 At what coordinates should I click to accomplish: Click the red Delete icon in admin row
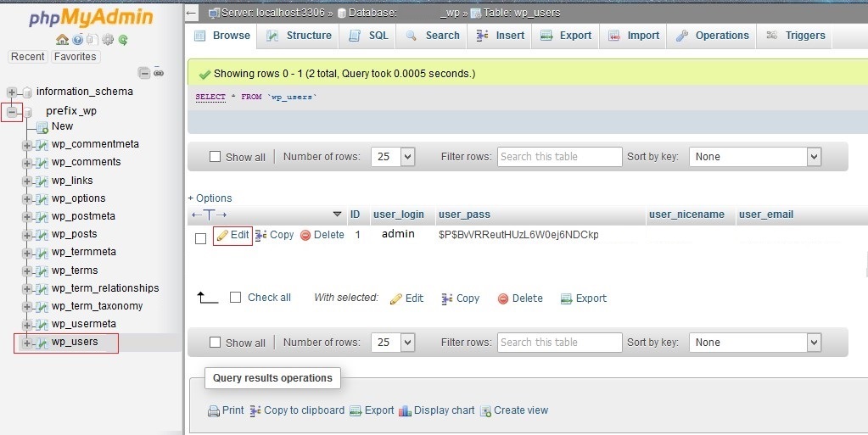305,235
